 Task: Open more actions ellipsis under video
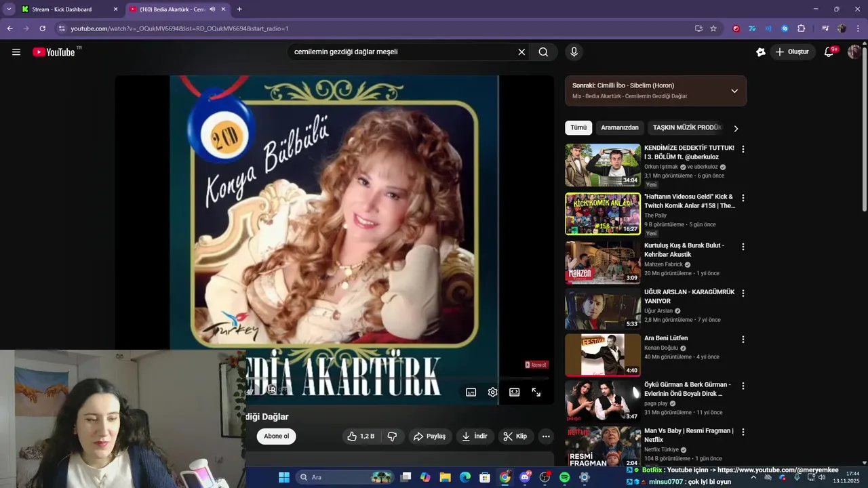(546, 436)
